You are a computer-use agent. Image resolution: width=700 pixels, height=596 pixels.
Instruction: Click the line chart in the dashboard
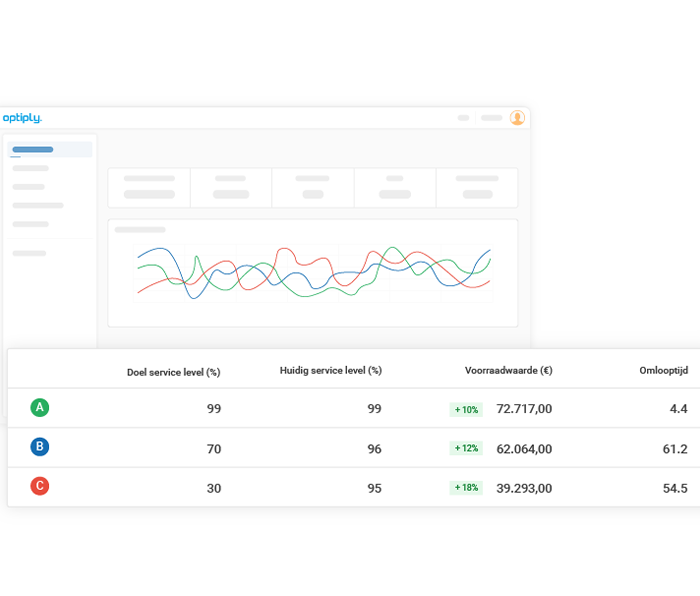point(313,273)
